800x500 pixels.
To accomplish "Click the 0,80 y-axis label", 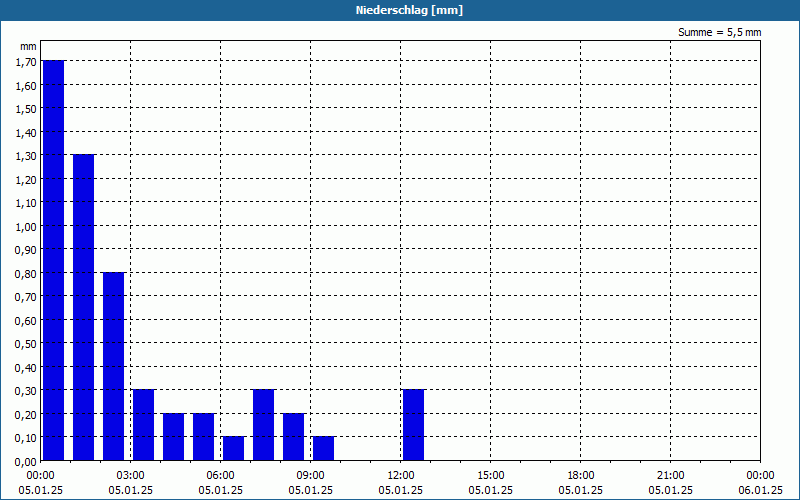I will pyautogui.click(x=27, y=273).
